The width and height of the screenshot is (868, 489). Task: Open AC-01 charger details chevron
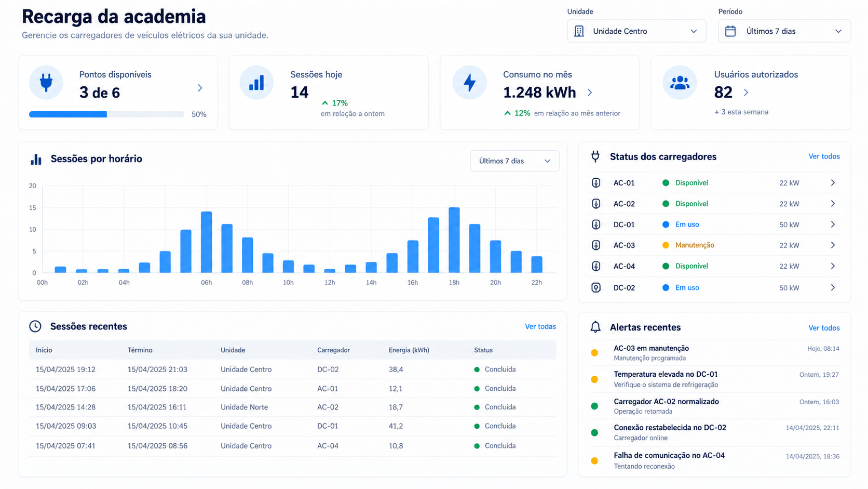(833, 183)
